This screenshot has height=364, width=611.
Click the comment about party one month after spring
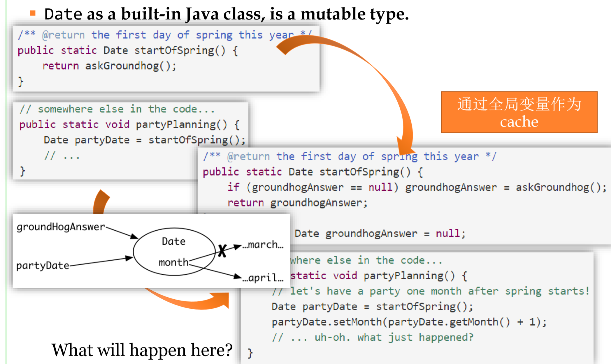[431, 291]
